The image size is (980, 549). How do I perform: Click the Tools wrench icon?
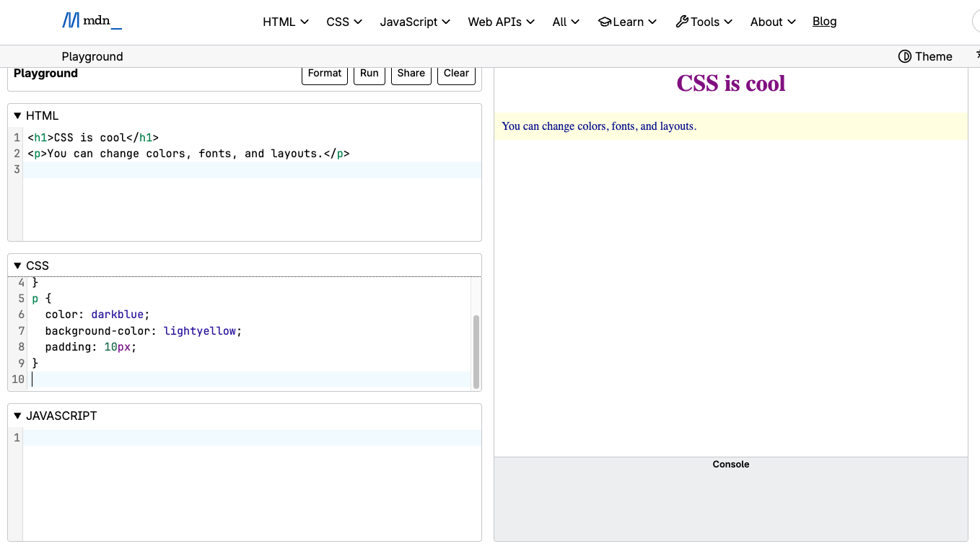(x=682, y=22)
